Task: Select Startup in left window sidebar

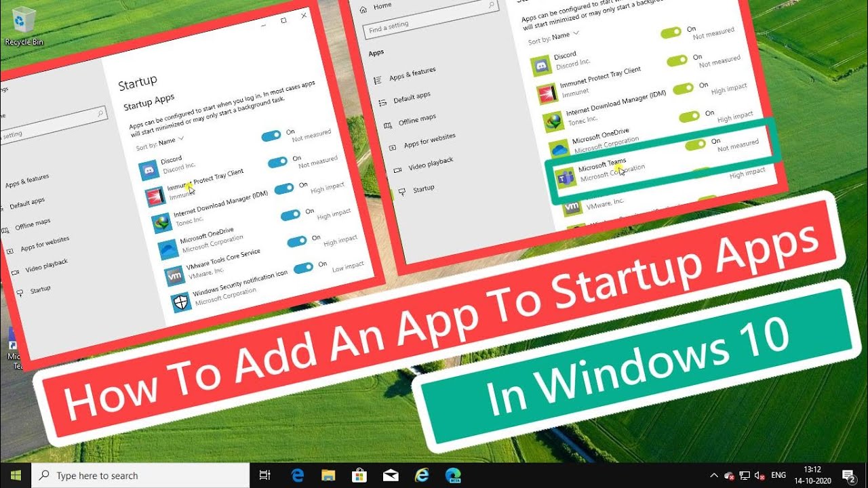Action: 33,291
